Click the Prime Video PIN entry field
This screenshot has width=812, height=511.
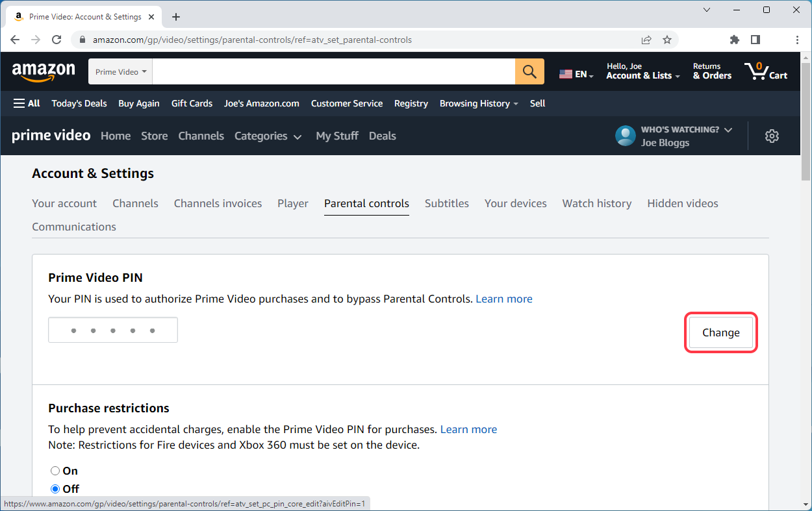113,330
